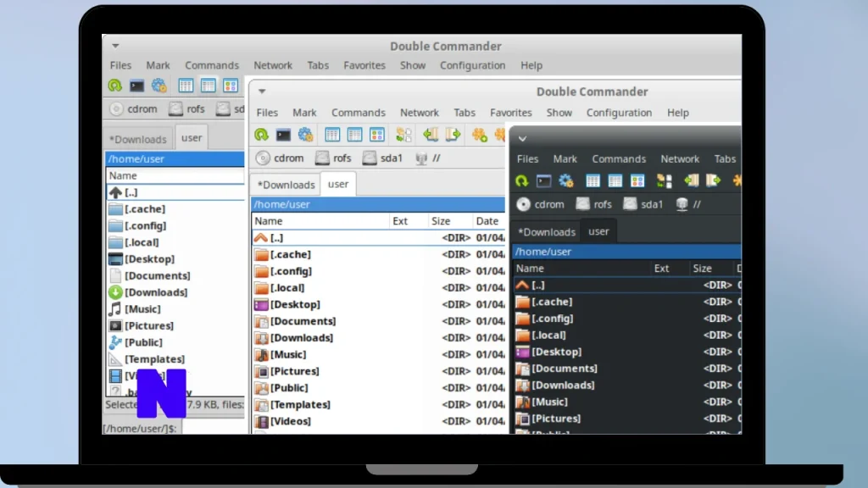Open the Favorites menu in the middle window
The width and height of the screenshot is (868, 488).
pos(511,113)
